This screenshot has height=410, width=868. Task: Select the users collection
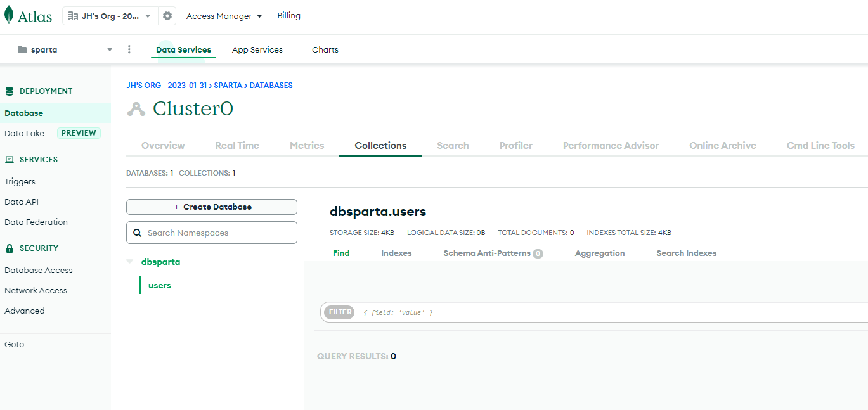pos(160,285)
